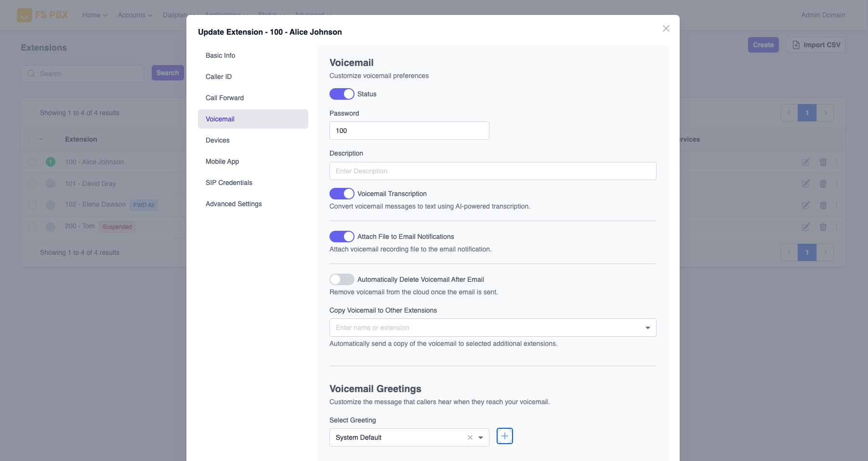Click the next-page chevron in pagination
The width and height of the screenshot is (868, 461).
pos(826,112)
